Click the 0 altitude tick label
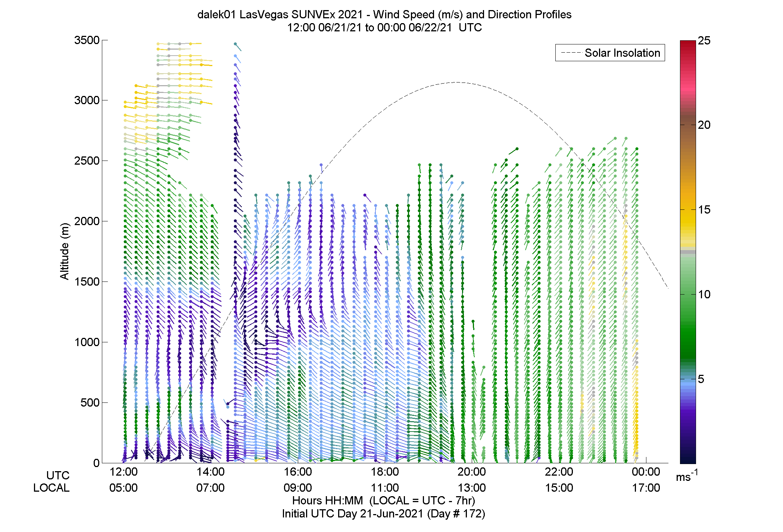The image size is (783, 532). tap(96, 463)
